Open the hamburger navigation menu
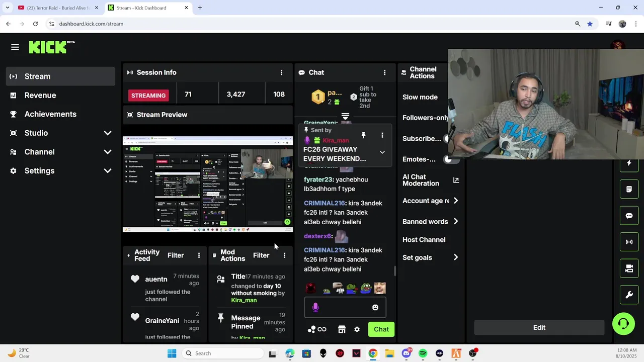The width and height of the screenshot is (644, 362). click(x=15, y=47)
